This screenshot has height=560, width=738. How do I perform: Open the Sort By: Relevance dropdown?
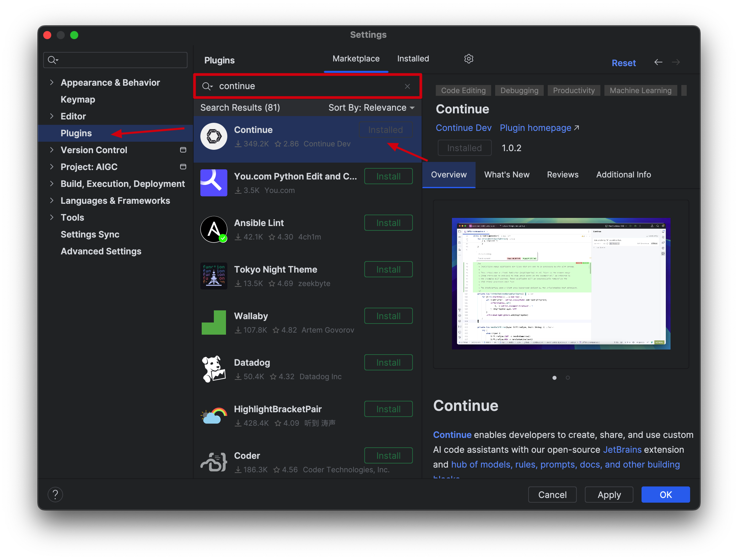(x=371, y=108)
